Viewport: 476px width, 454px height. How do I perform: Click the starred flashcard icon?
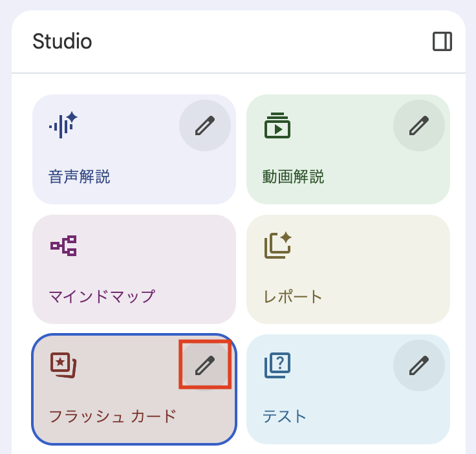pos(63,365)
